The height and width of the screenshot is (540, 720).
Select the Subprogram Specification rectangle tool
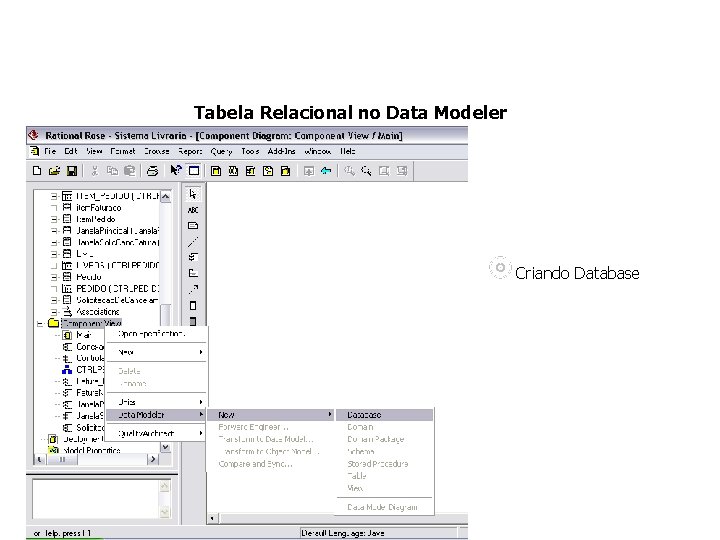point(193,305)
